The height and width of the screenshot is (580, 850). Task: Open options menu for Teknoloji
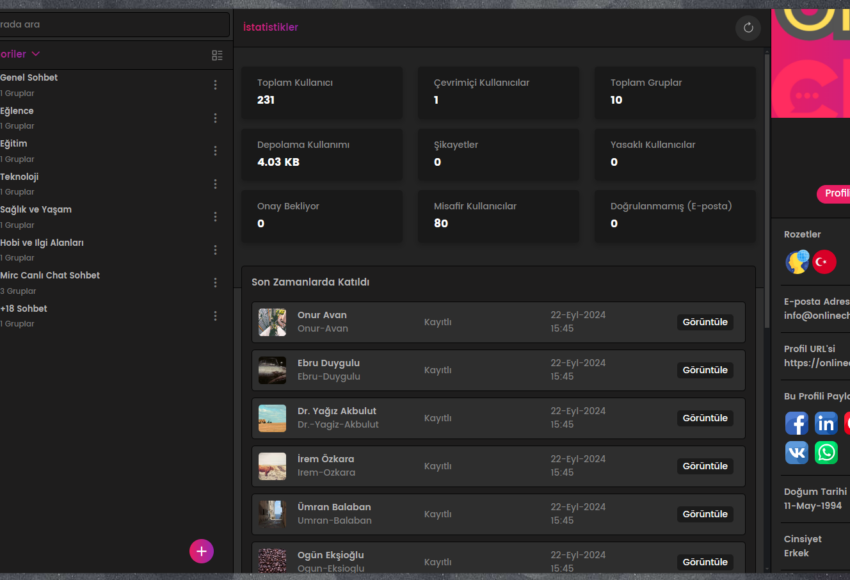[215, 184]
